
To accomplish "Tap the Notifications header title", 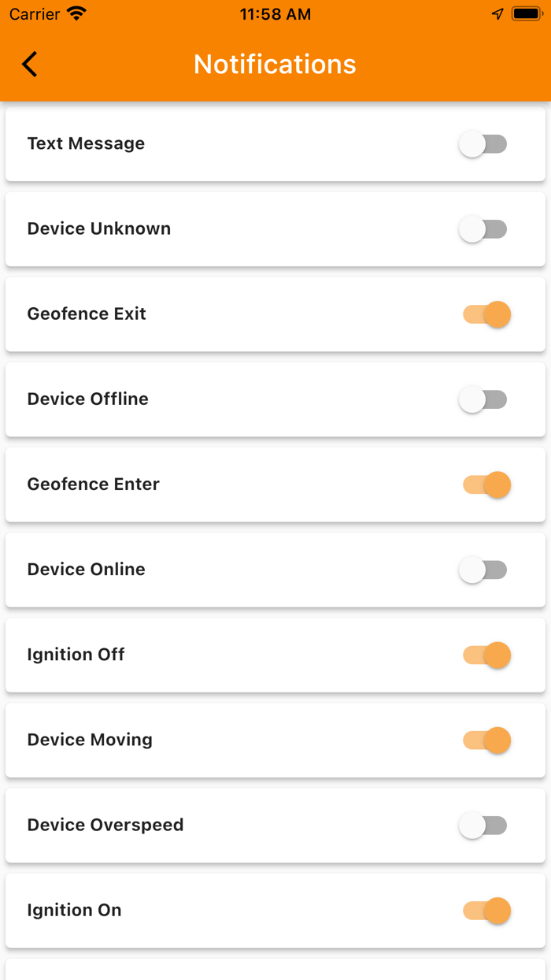I will coord(275,64).
